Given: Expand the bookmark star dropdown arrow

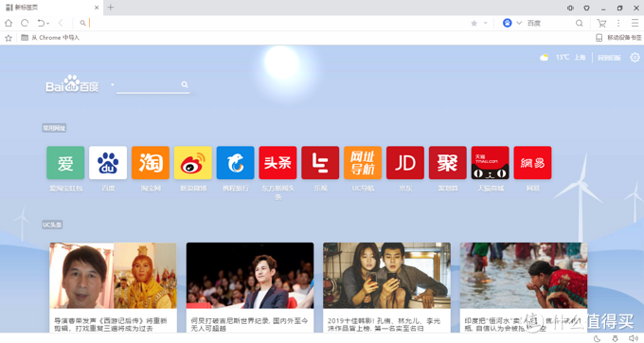Looking at the screenshot, I should (485, 24).
